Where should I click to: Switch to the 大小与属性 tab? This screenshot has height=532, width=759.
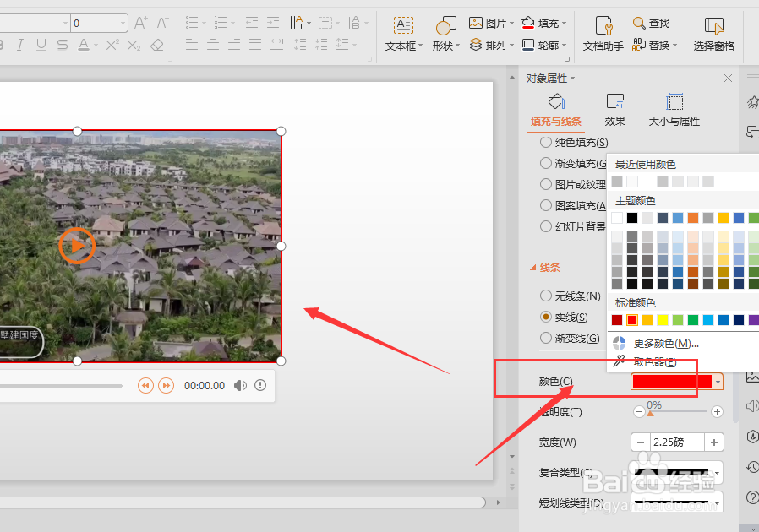click(674, 111)
